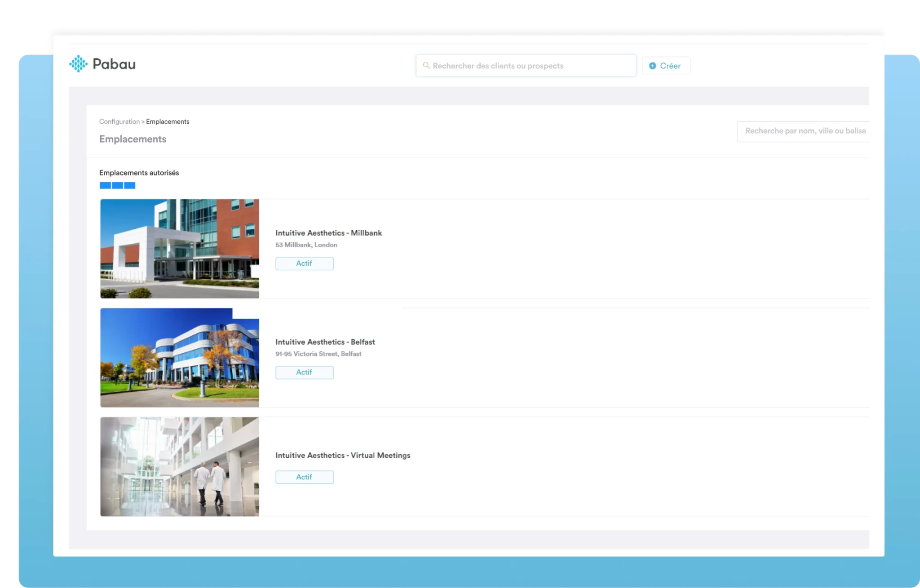
Task: Click the Pabau logo icon
Action: coord(78,64)
